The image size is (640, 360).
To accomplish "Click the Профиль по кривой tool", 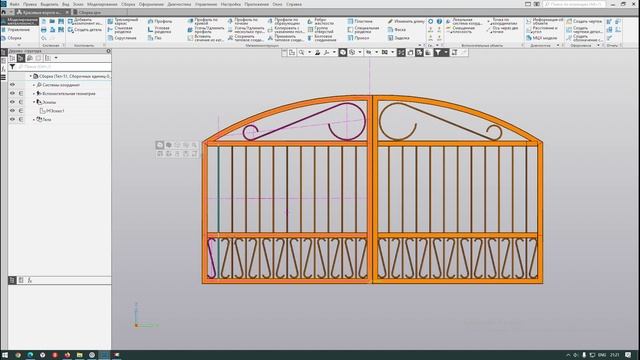I will (x=203, y=21).
